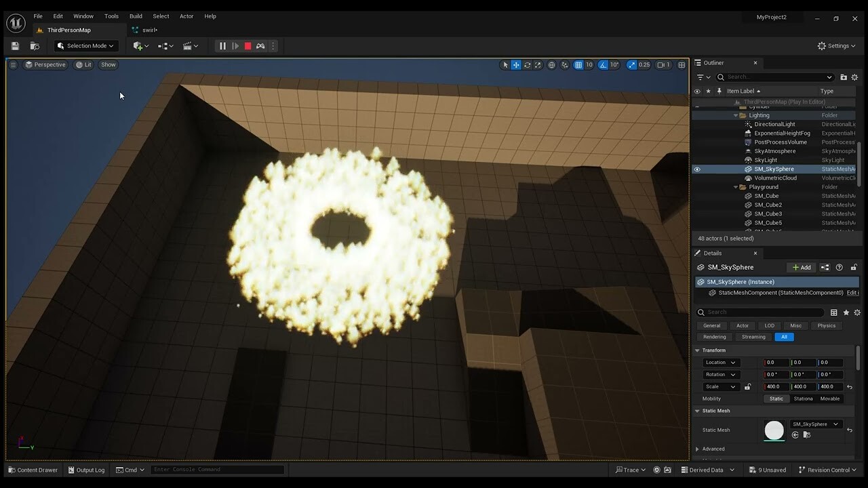Open the Build menu

136,16
